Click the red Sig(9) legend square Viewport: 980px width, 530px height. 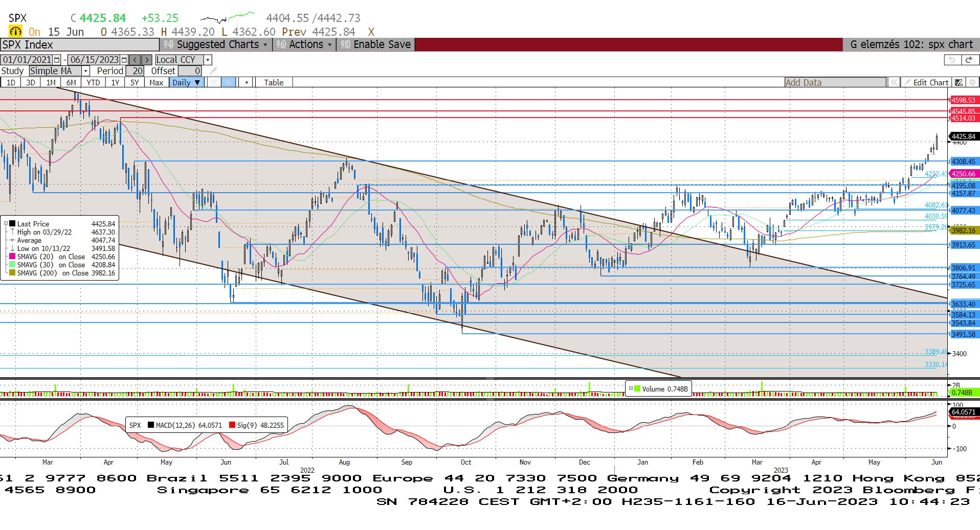pos(232,425)
